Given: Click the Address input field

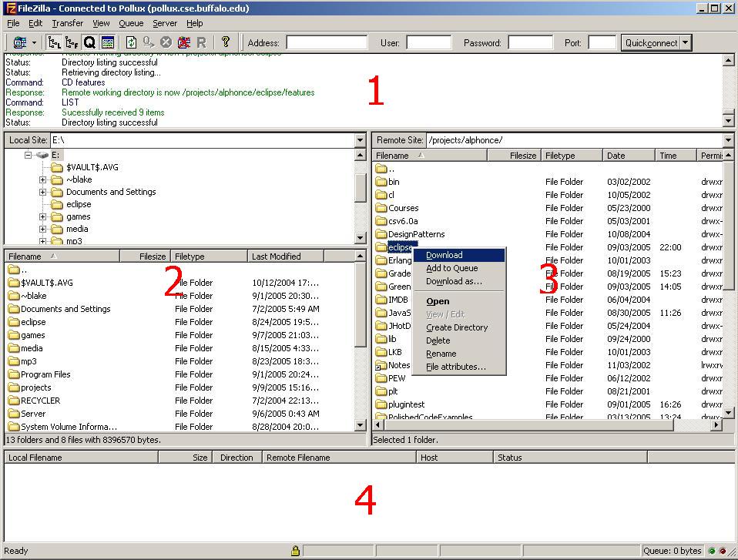Looking at the screenshot, I should point(327,43).
